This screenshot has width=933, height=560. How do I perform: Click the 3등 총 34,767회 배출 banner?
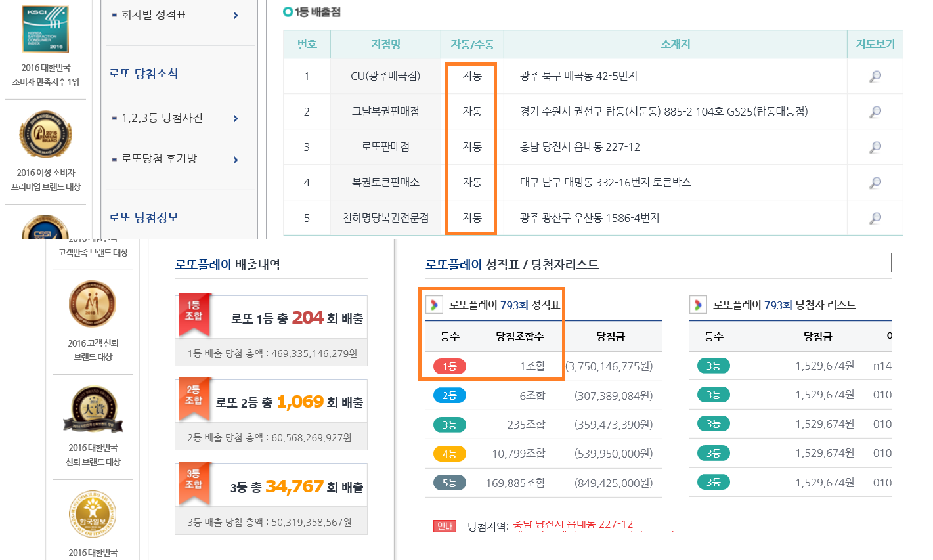coord(271,486)
